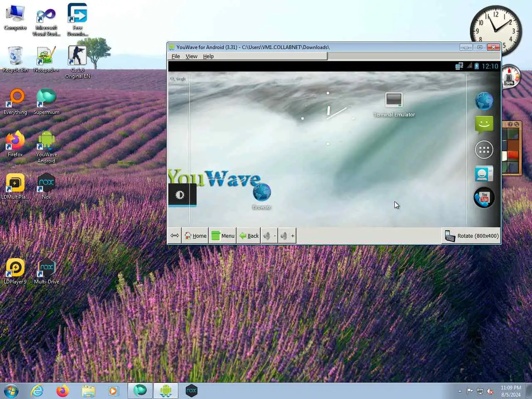
Task: Open the Messaging smiley icon in Android dock
Action: 484,124
